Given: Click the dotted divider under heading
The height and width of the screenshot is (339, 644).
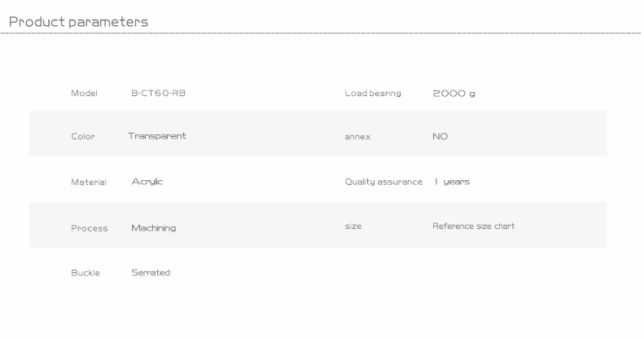Looking at the screenshot, I should click(320, 33).
